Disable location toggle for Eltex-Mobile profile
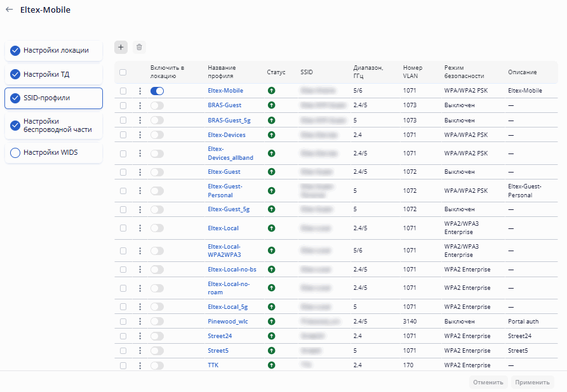The width and height of the screenshot is (567, 392). tap(157, 91)
